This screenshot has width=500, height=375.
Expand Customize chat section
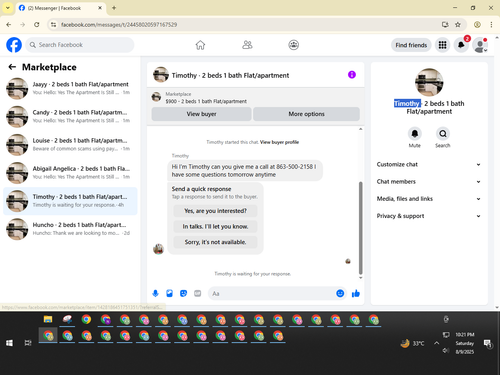[429, 164]
